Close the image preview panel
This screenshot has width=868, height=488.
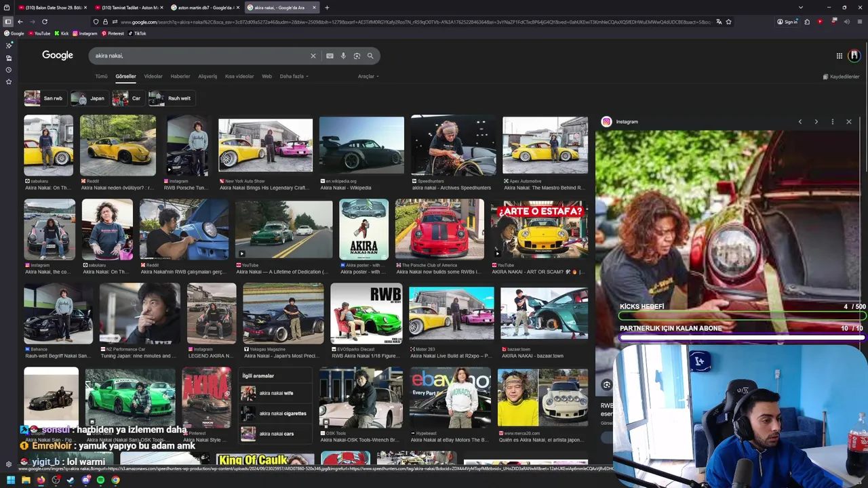849,122
